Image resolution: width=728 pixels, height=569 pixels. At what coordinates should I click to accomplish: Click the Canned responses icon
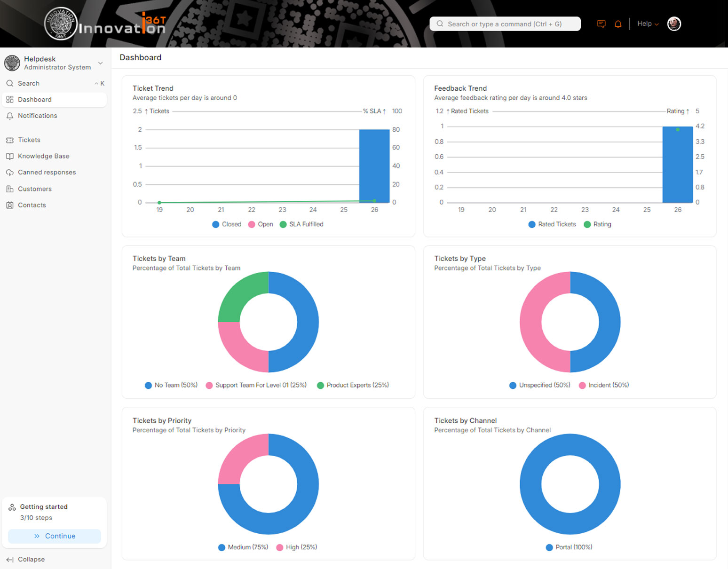click(x=10, y=173)
